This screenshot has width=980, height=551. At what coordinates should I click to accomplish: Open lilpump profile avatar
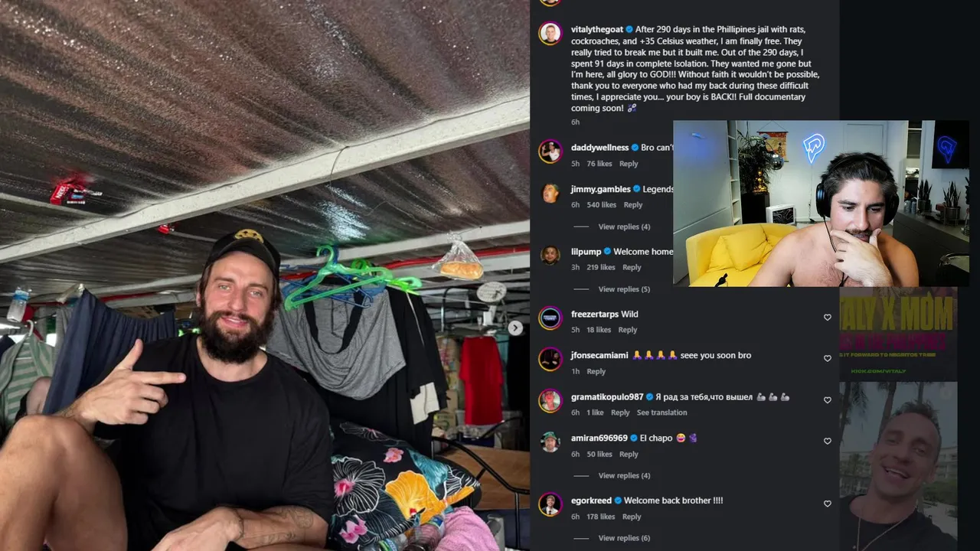(550, 256)
